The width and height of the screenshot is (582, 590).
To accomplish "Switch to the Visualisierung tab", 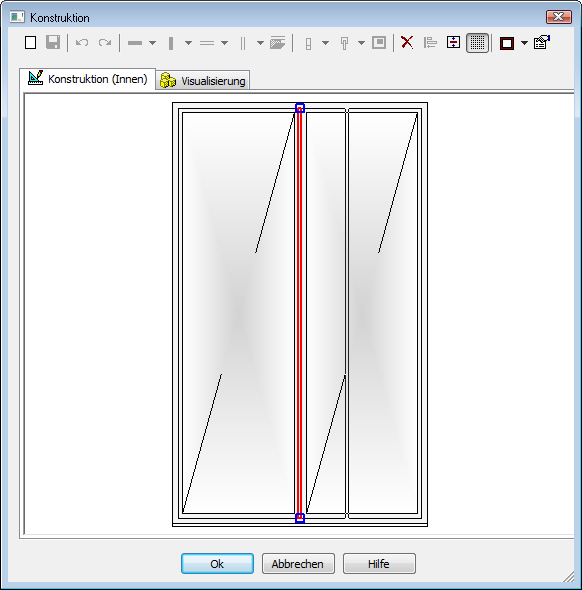I will point(203,81).
